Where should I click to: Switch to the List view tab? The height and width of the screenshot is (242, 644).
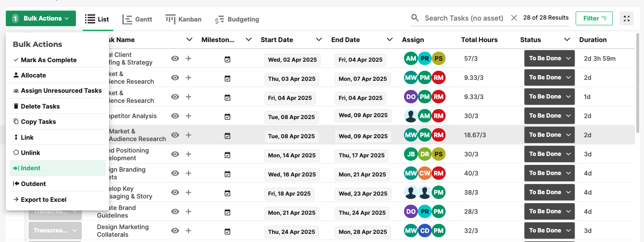coord(97,19)
